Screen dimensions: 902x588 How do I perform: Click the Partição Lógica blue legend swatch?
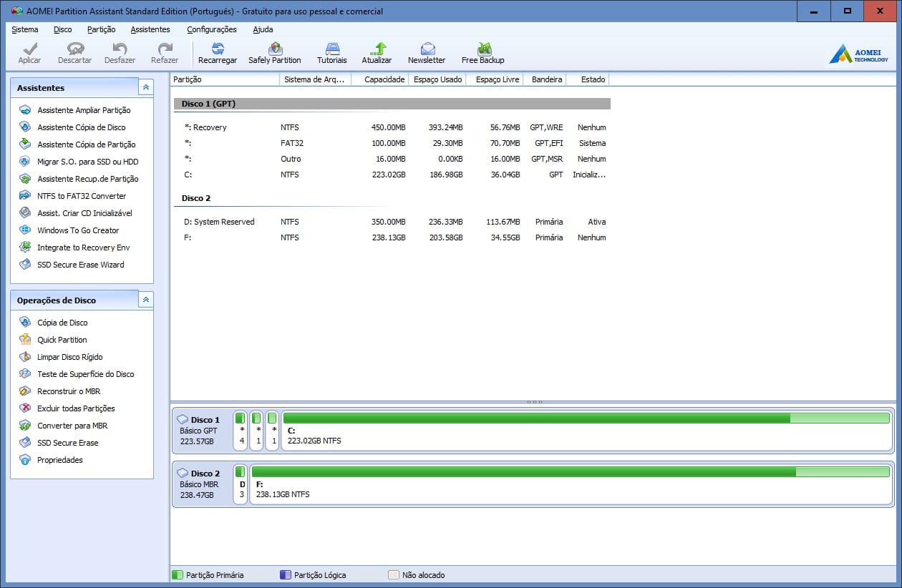pos(285,575)
